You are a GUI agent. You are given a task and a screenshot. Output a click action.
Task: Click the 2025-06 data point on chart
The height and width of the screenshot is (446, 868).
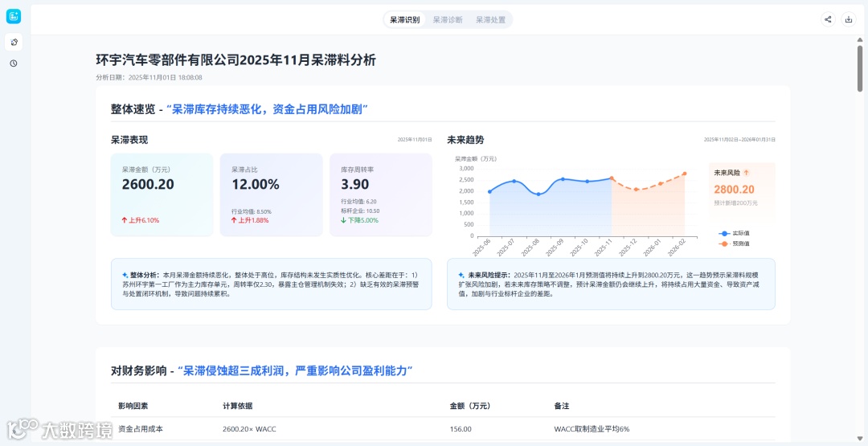(490, 191)
